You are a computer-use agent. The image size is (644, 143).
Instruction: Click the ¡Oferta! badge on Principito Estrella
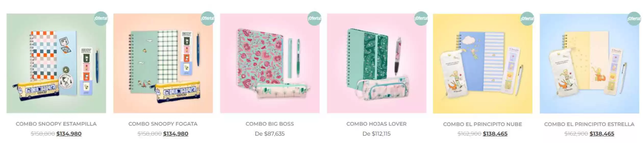coord(634,19)
